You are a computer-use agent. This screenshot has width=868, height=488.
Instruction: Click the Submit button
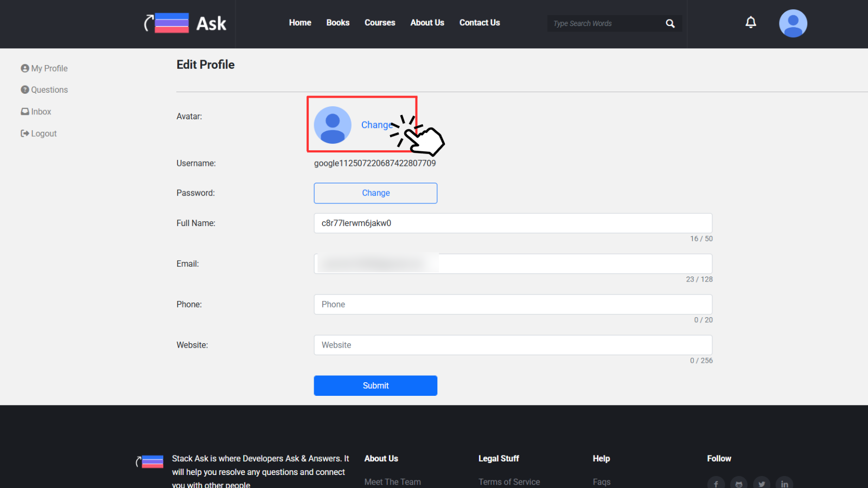point(375,386)
